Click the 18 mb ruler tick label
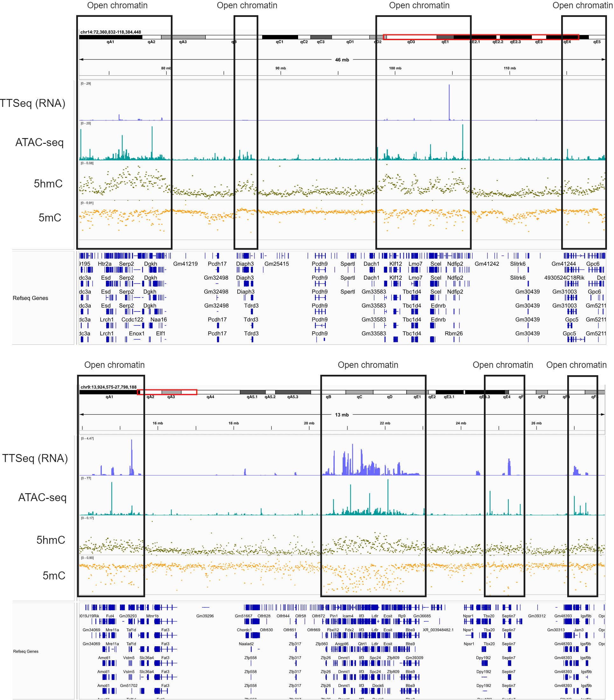This screenshot has width=614, height=700. pos(234,423)
